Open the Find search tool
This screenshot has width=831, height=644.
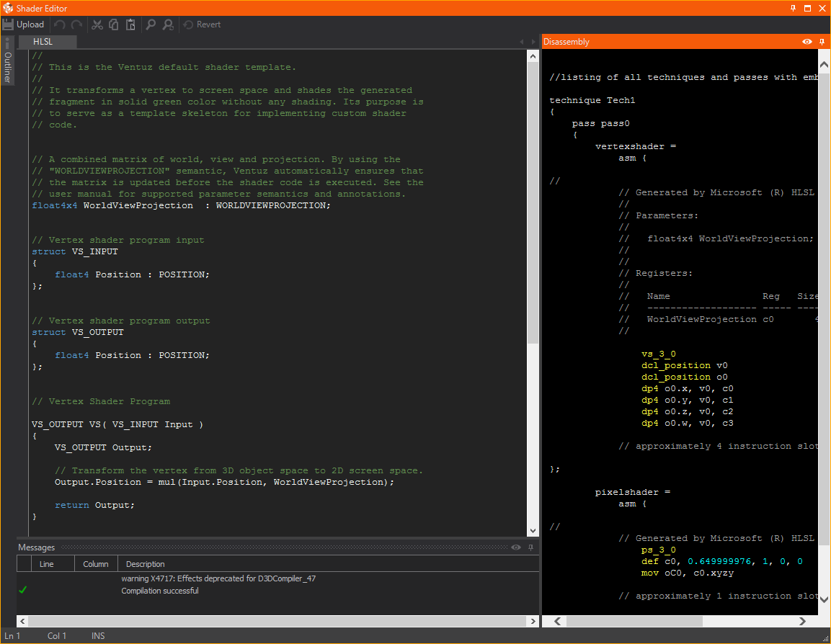click(x=151, y=24)
